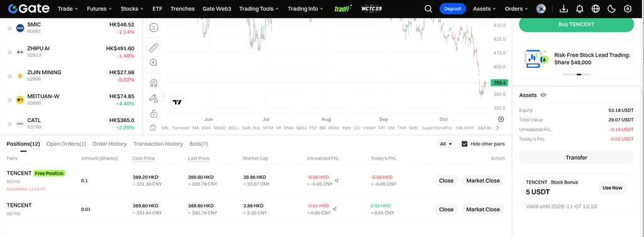
Task: Click the Transfer button
Action: [576, 157]
